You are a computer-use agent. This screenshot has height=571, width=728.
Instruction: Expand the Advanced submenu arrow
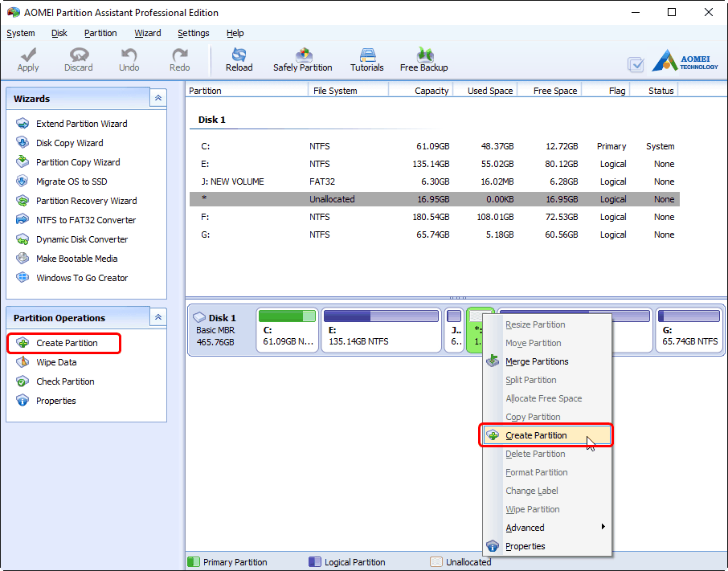click(603, 527)
